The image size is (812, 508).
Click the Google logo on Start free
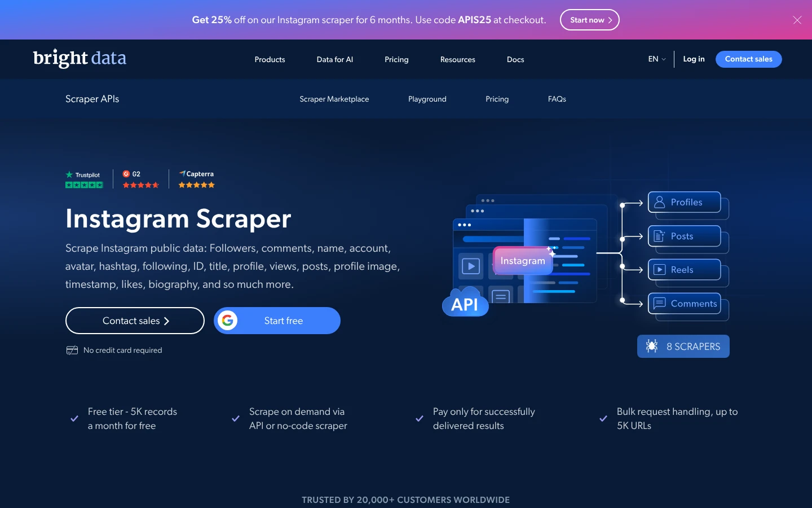click(x=228, y=321)
